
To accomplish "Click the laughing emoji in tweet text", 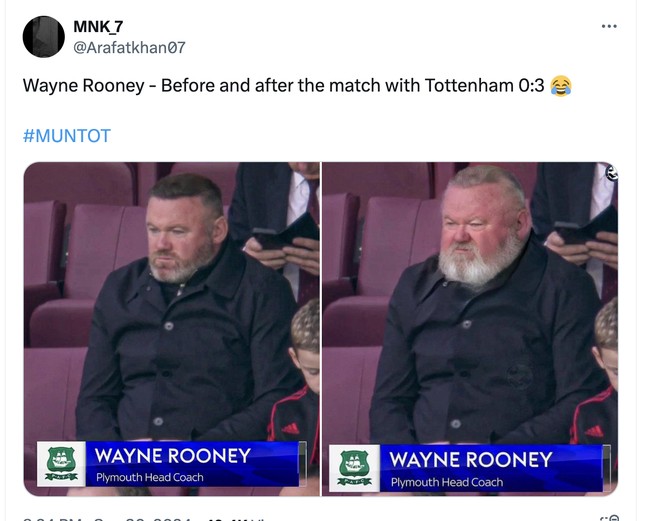I will coord(561,86).
